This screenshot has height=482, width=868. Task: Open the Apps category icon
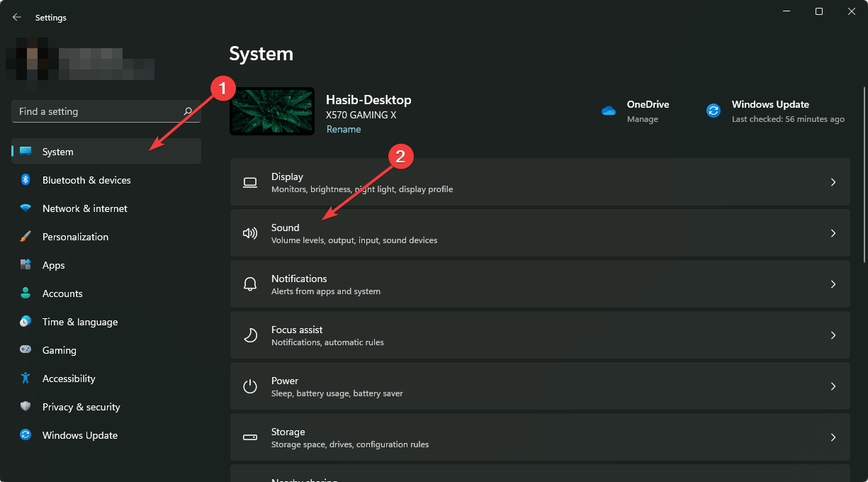tap(26, 265)
